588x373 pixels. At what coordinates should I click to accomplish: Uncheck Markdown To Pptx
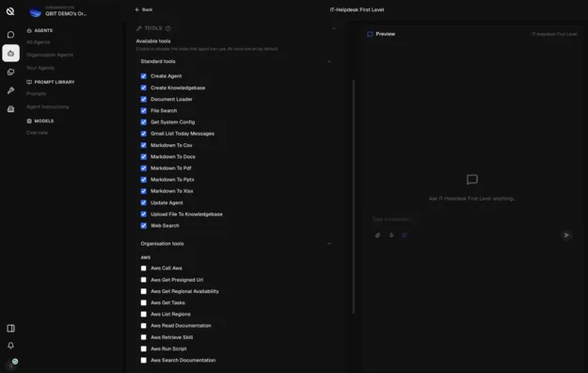pos(144,180)
